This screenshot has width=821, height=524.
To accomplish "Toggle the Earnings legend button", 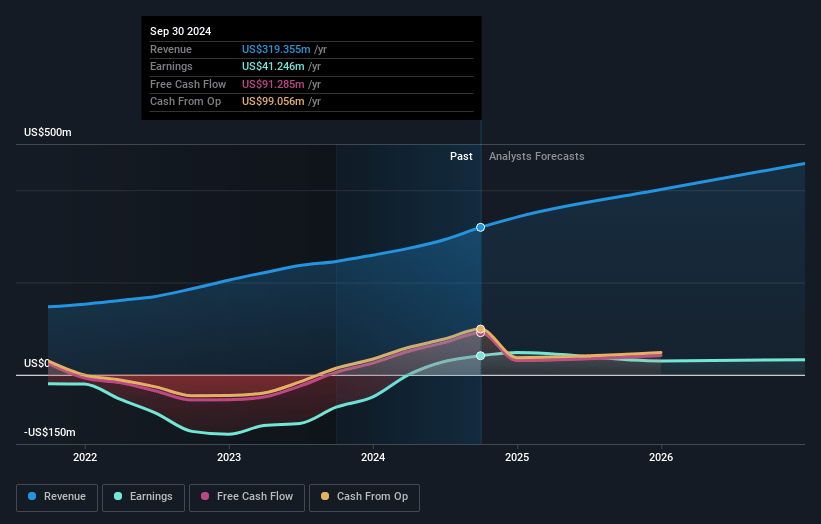I will pyautogui.click(x=143, y=497).
